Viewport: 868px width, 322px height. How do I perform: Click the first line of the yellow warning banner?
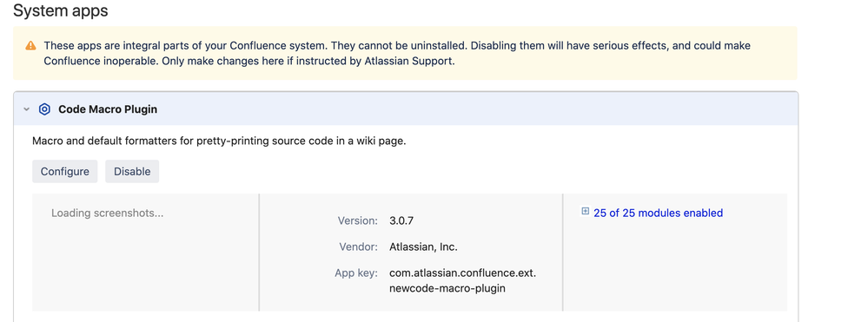397,46
